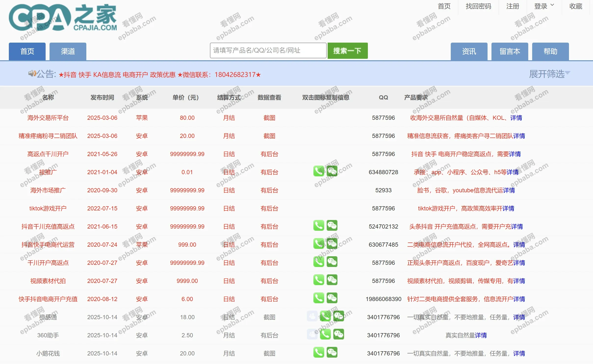593x364 pixels.
Task: Click phone icon in 视频素材代拍 row
Action: tap(319, 280)
